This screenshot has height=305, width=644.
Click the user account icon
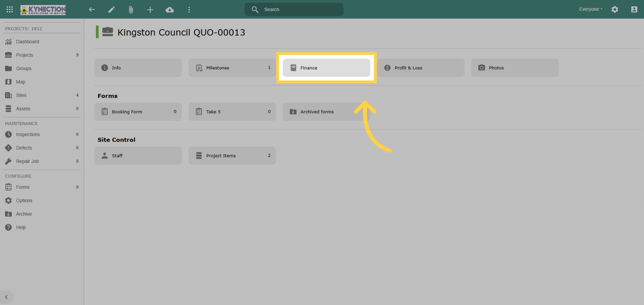(634, 9)
